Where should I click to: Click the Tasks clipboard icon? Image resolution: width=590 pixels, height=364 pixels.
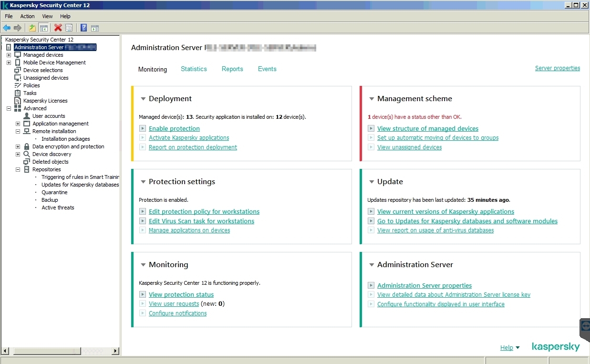click(x=18, y=93)
